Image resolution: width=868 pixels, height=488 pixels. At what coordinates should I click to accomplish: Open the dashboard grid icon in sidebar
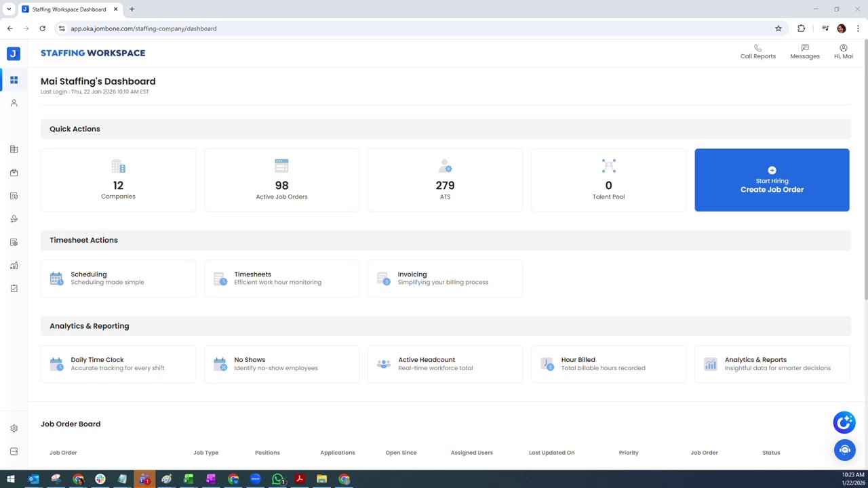pyautogui.click(x=14, y=80)
